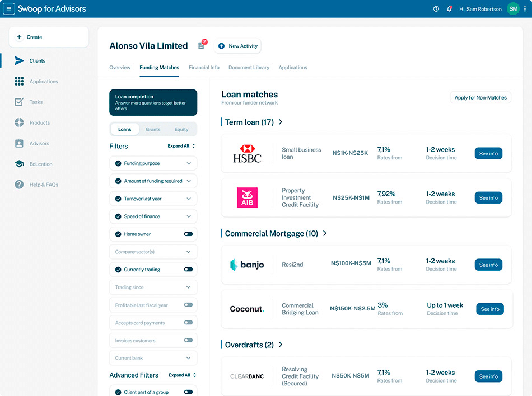Screen dimensions: 532x396
Task: Toggle the Home owner switch
Action: point(188,234)
